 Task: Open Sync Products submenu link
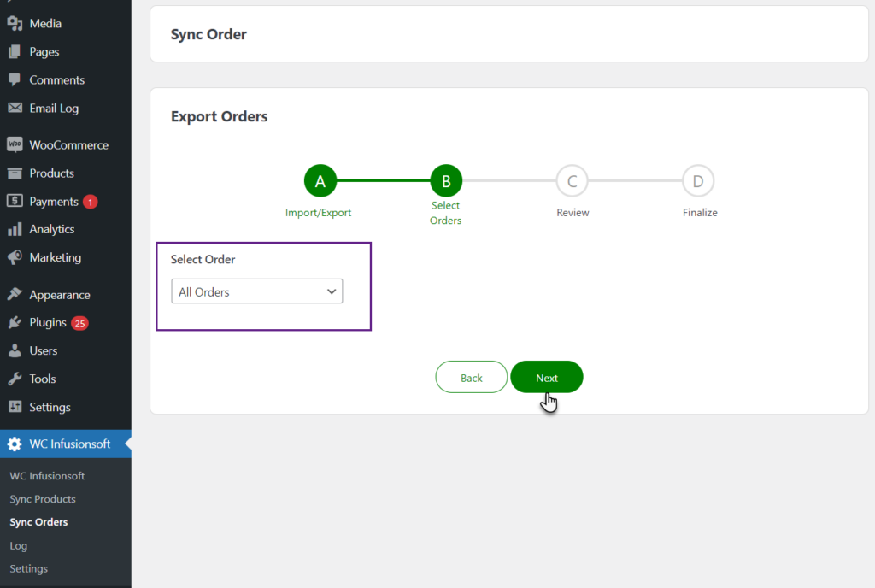(43, 499)
